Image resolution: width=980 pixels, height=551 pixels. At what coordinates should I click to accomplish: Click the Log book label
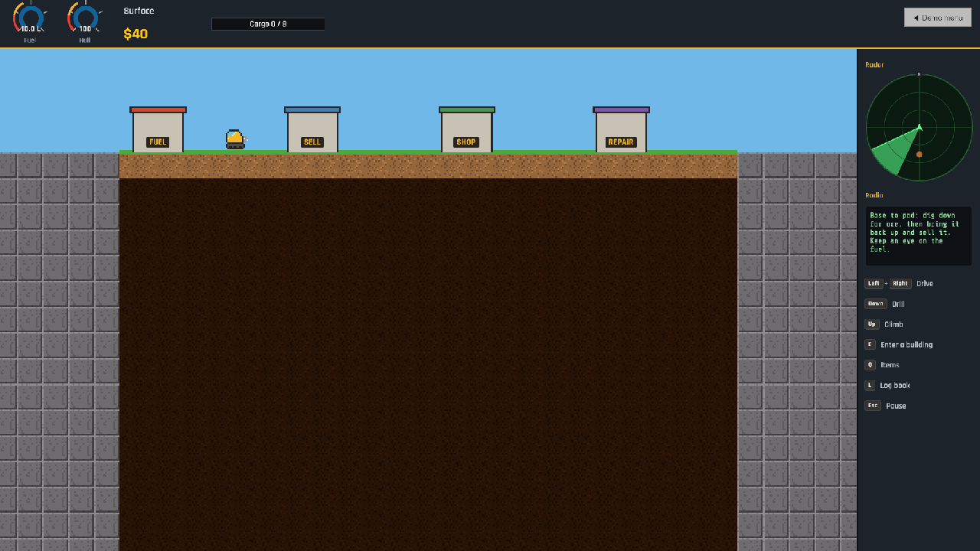895,386
